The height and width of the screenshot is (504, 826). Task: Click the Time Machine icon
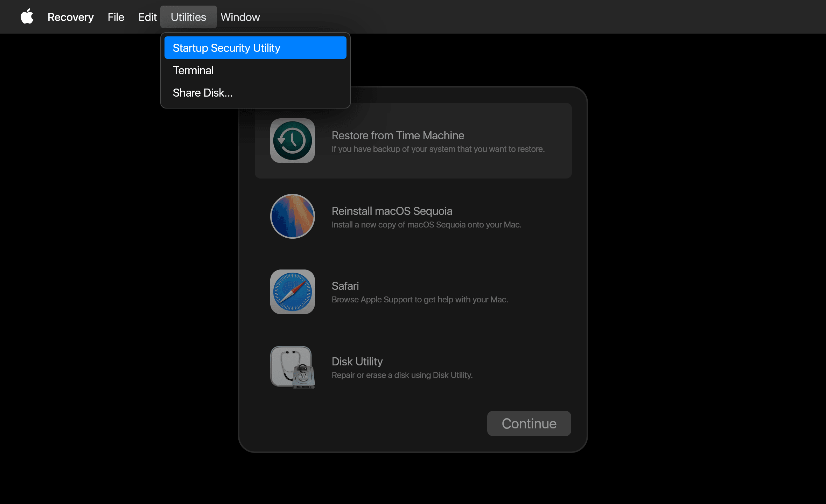[292, 140]
